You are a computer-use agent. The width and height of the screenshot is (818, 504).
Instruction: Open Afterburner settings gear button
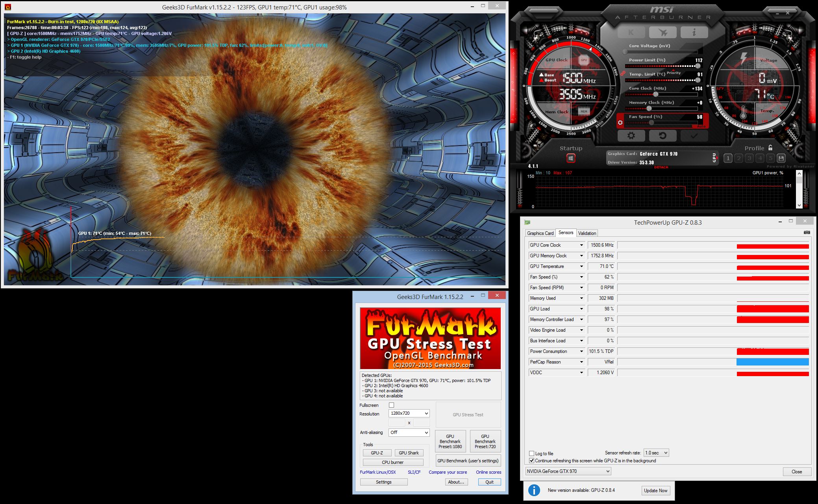click(631, 136)
